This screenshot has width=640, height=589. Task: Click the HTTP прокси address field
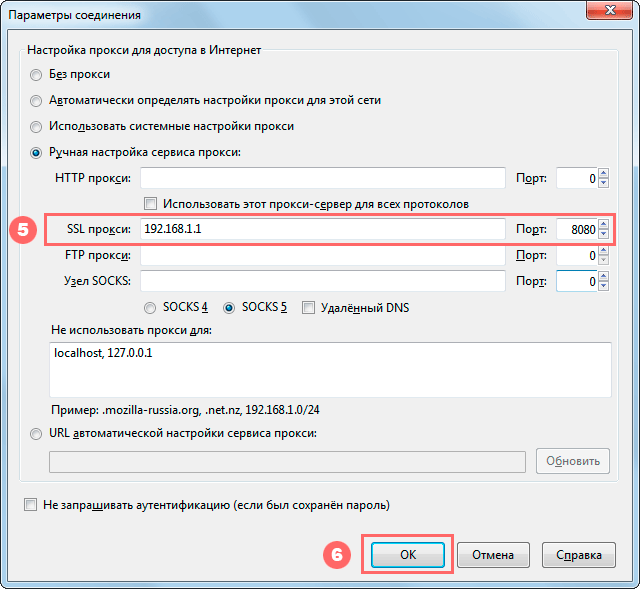[322, 179]
